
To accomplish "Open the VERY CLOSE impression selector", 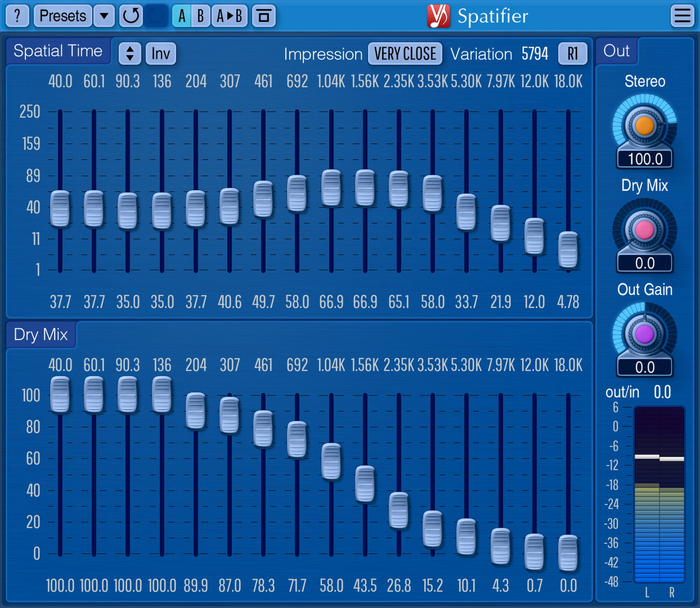I will pyautogui.click(x=405, y=54).
